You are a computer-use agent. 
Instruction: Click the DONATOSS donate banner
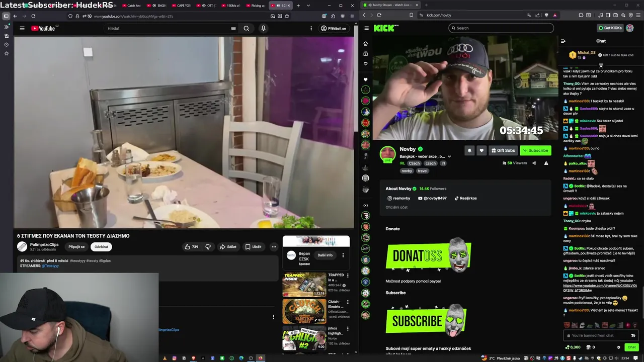coord(429,255)
